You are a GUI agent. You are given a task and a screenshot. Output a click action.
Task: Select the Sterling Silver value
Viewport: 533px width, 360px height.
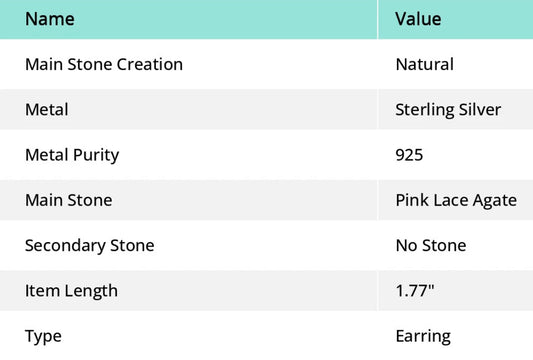coord(448,110)
